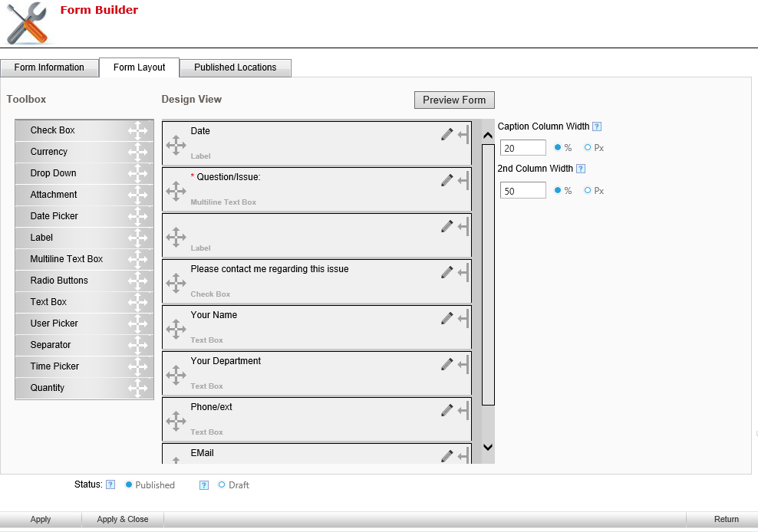Select Px for Caption Column Width
Screen dimensions: 758x532
click(x=588, y=148)
